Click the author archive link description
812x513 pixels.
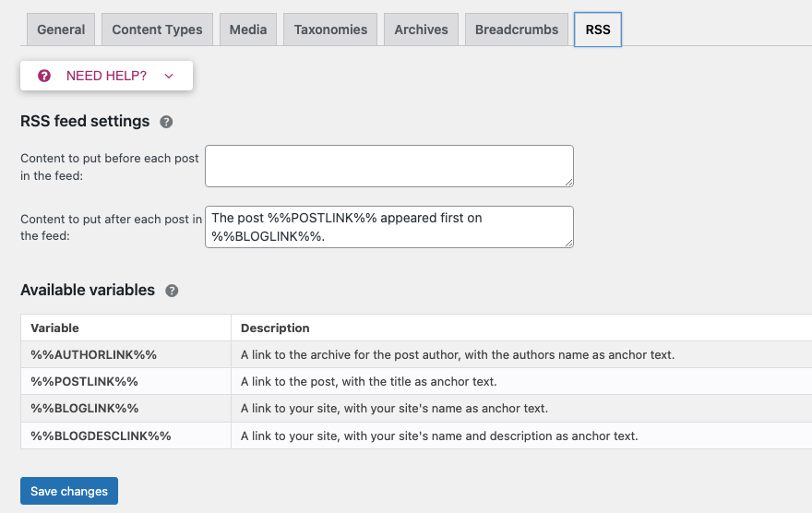click(458, 354)
